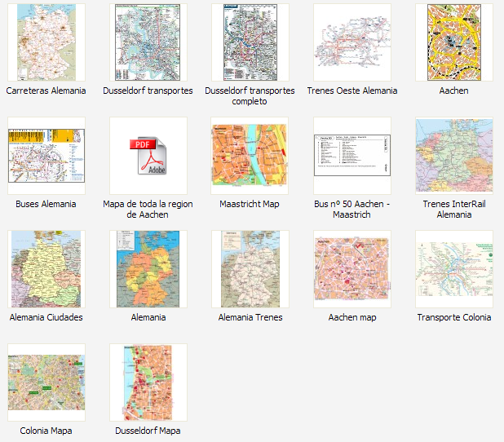Select the Maastricht Map thumbnail
The height and width of the screenshot is (442, 504).
click(250, 155)
